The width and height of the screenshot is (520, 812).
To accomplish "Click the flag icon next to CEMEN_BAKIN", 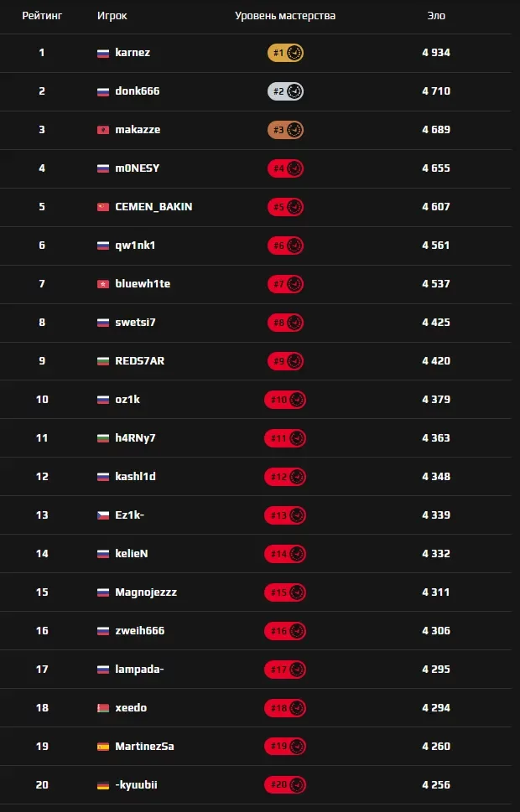I will (x=103, y=207).
